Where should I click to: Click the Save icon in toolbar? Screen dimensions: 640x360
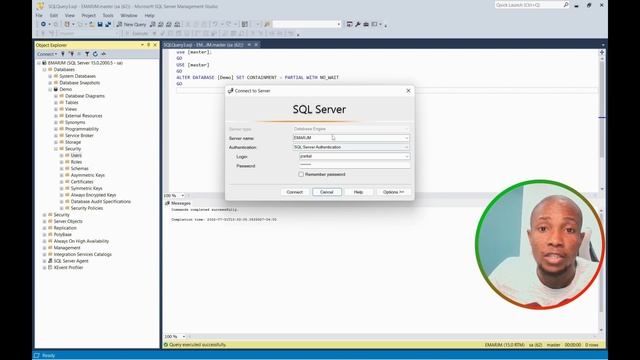100,24
